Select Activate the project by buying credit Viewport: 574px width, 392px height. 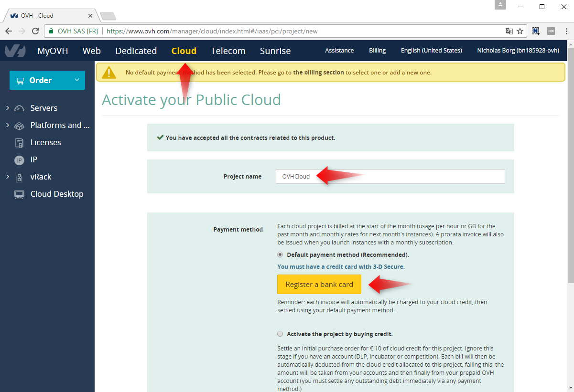[280, 334]
